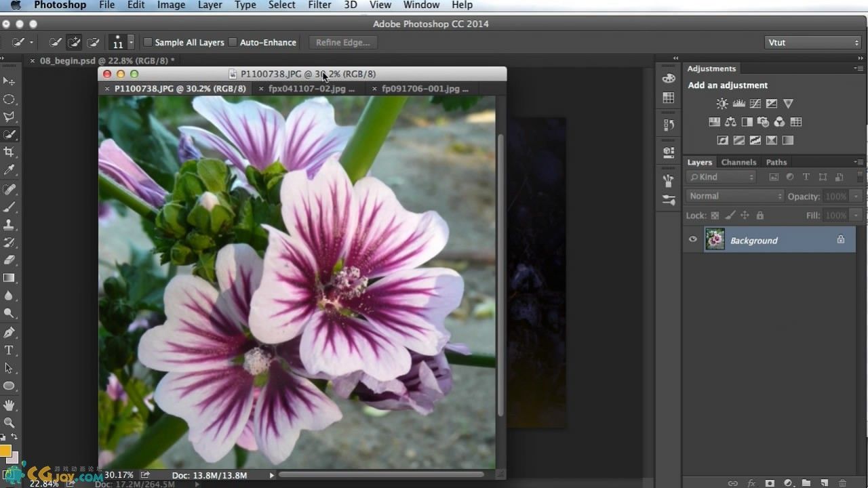Switch to the Paths tab
The width and height of the screenshot is (868, 488).
click(776, 162)
